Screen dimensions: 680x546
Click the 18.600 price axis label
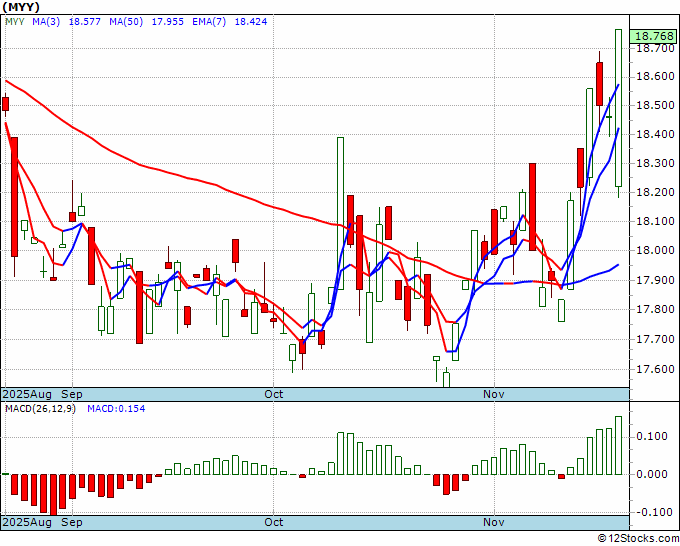pos(655,76)
